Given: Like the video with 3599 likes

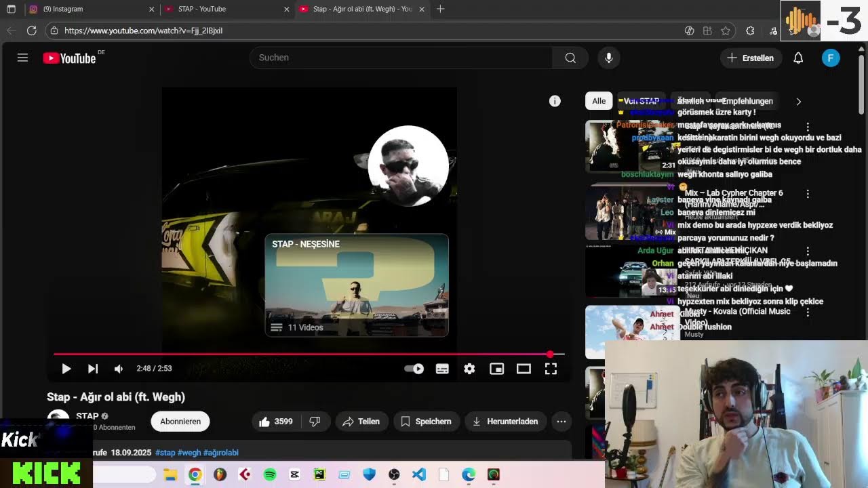Looking at the screenshot, I should tap(275, 422).
